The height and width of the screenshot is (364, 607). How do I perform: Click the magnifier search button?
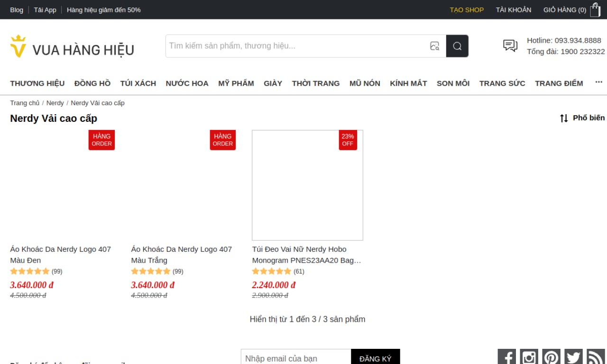click(457, 46)
